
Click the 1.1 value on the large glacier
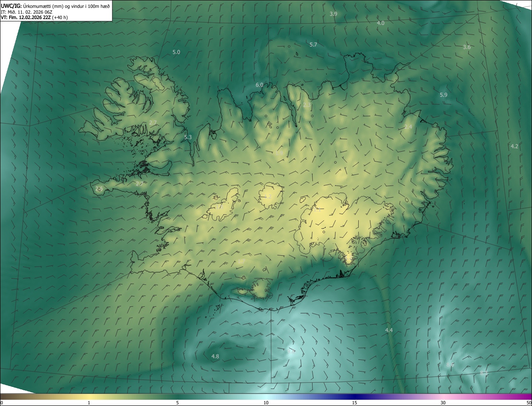[317, 210]
